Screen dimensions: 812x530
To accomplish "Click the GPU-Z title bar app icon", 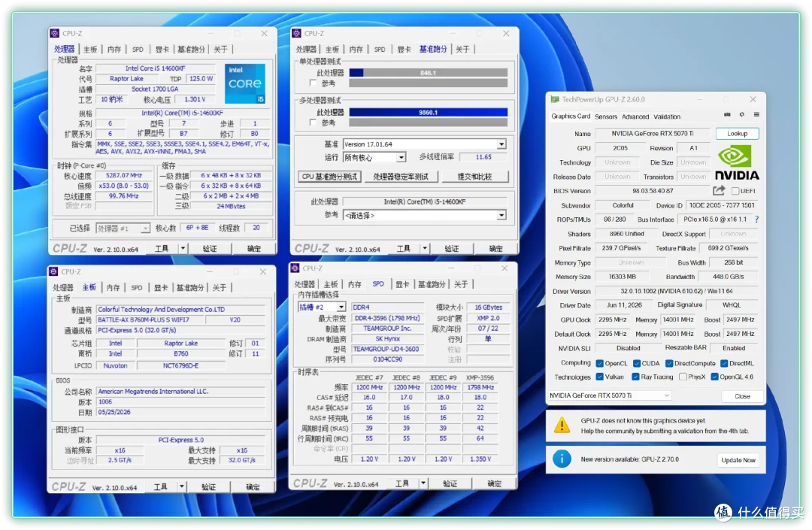I will 555,99.
